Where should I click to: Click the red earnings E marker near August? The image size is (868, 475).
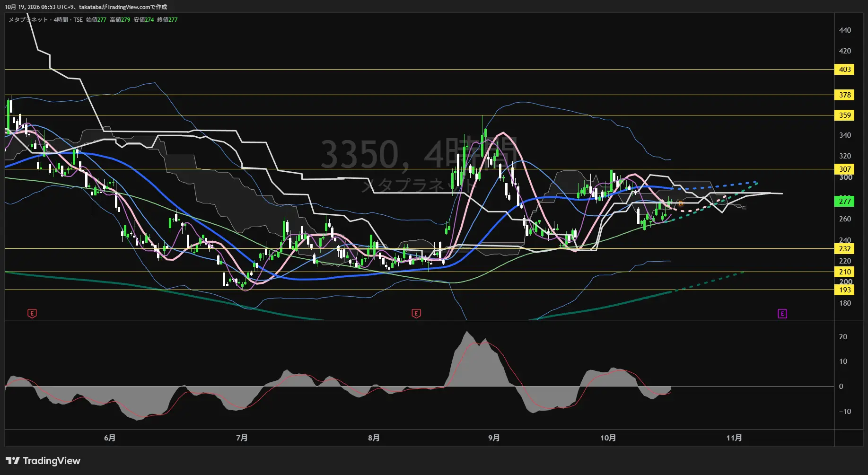pyautogui.click(x=416, y=313)
